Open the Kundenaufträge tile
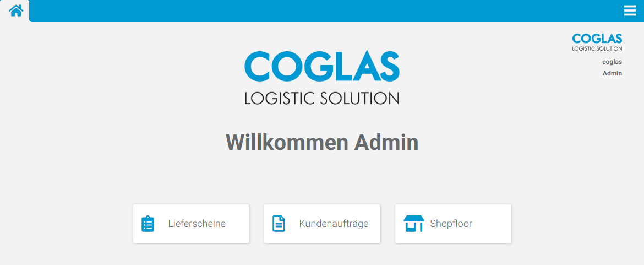644x265 pixels. tap(322, 224)
